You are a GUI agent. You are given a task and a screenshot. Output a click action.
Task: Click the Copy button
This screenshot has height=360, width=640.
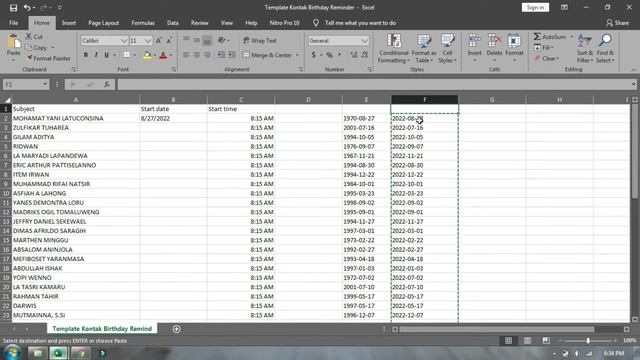36,48
